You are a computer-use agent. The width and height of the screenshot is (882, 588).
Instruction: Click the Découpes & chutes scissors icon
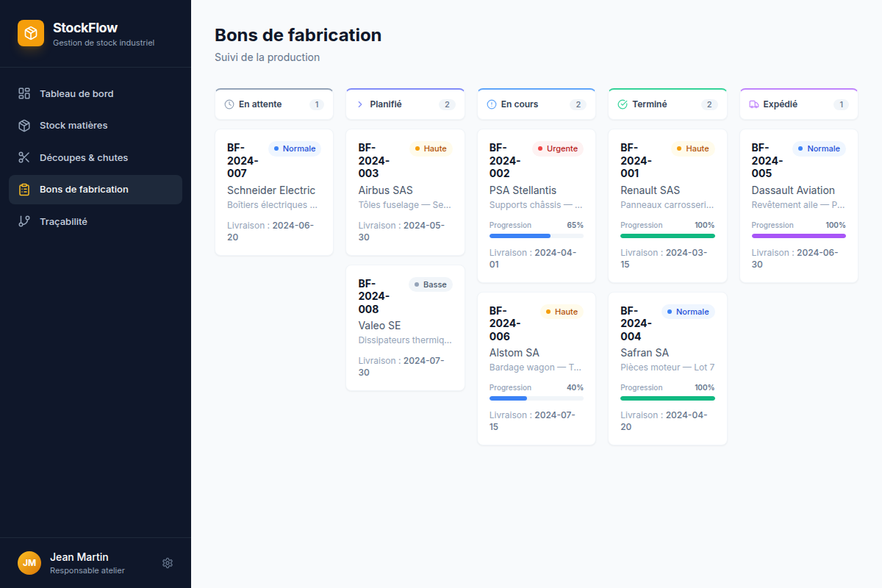(x=24, y=157)
